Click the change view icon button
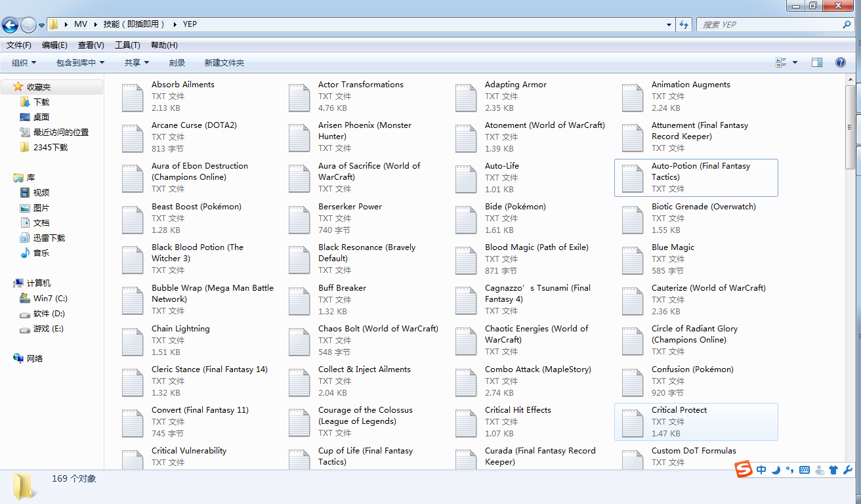This screenshot has height=504, width=861. [x=781, y=62]
